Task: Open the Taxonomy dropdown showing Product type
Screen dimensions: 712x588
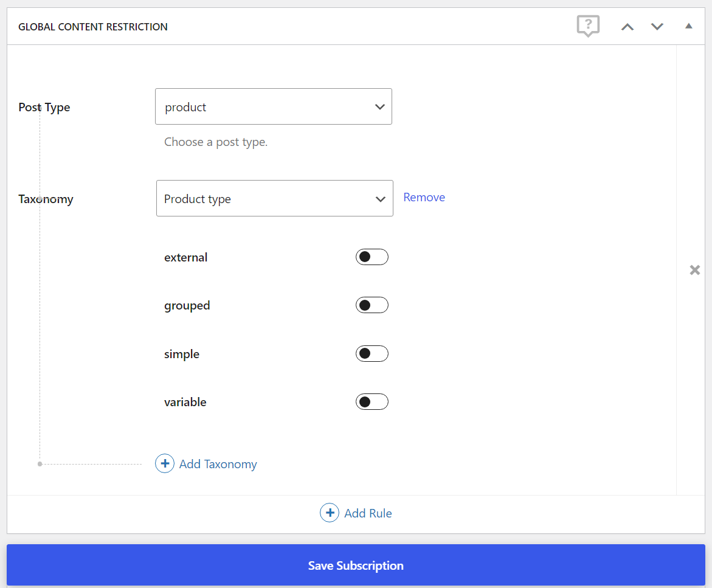Action: pos(275,198)
